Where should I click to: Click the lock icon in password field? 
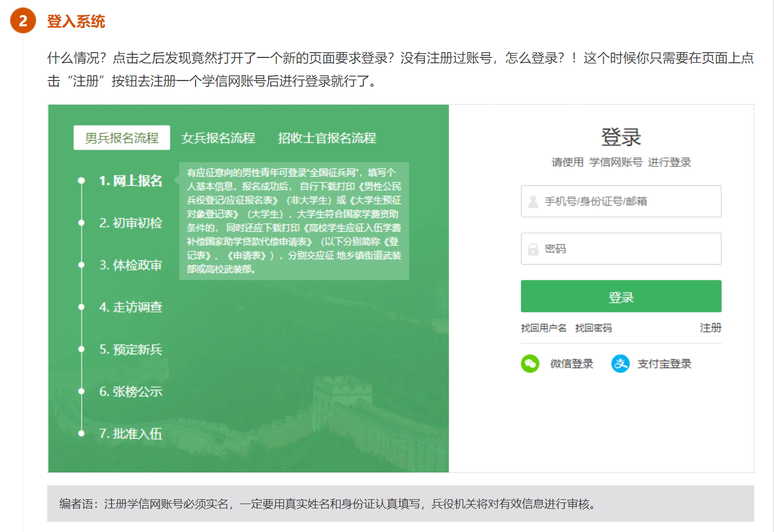533,249
